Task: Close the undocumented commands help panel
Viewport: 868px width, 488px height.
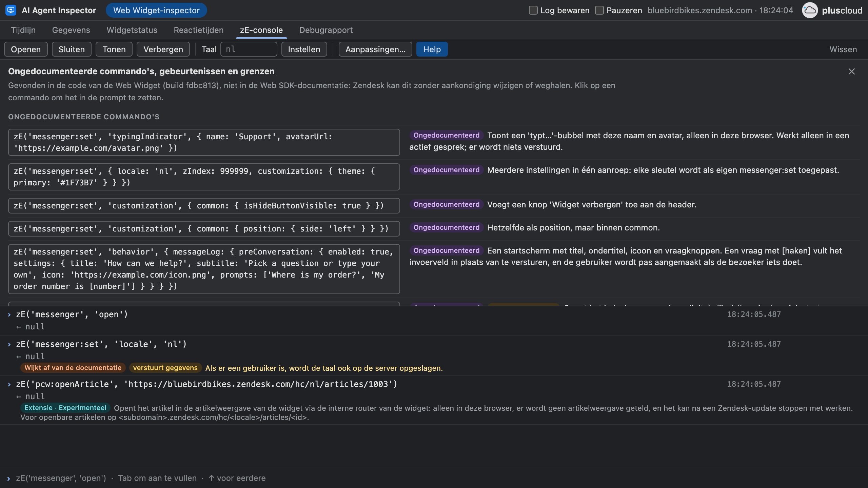Action: (851, 72)
